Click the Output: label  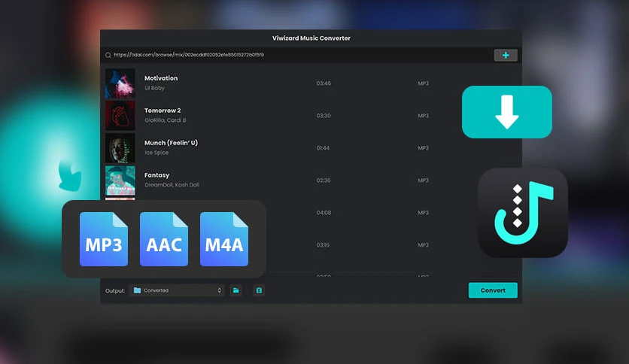coord(115,290)
